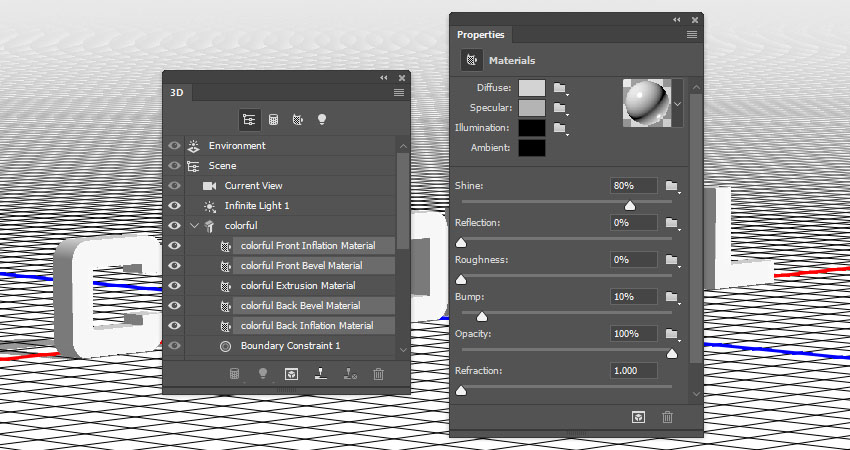Open the Shine texture folder icon
This screenshot has width=850, height=450.
[671, 186]
